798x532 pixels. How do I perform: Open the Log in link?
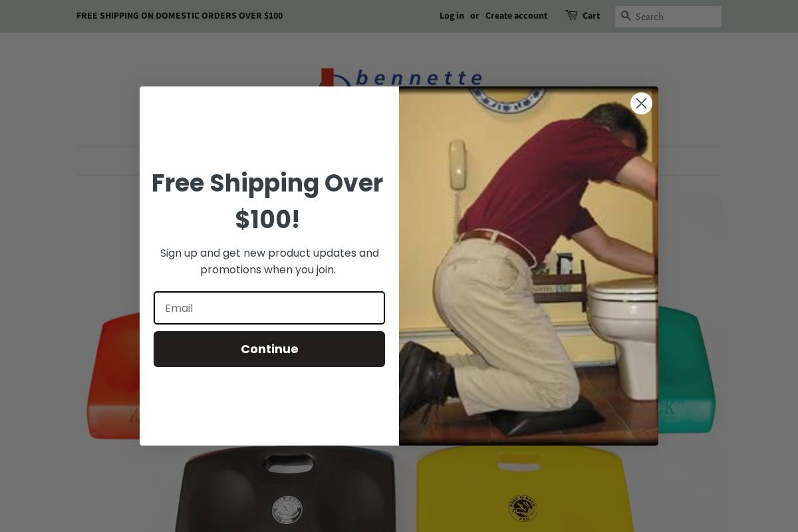452,15
